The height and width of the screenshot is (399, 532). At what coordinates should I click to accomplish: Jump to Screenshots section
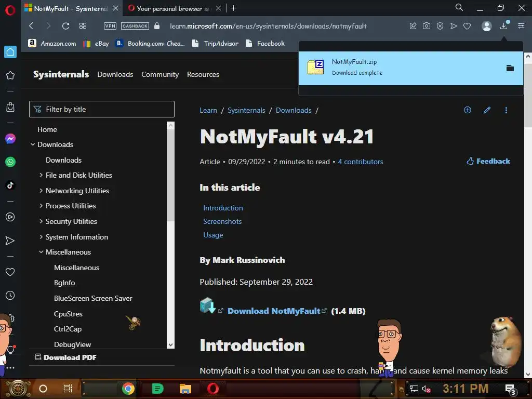click(222, 221)
